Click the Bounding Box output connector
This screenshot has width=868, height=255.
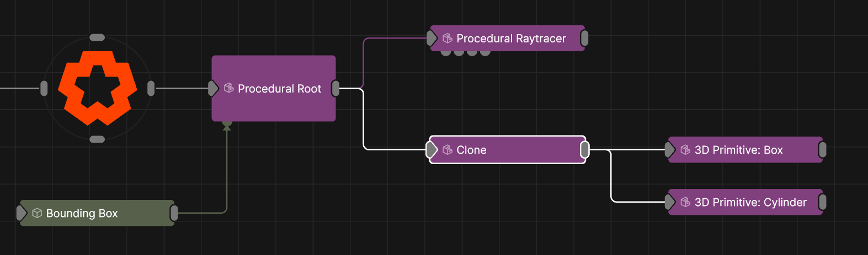coord(174,213)
